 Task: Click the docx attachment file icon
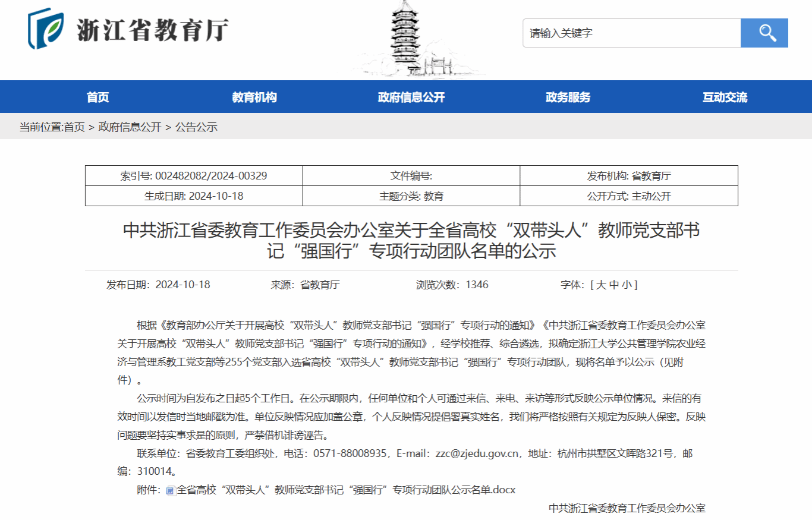tap(170, 490)
